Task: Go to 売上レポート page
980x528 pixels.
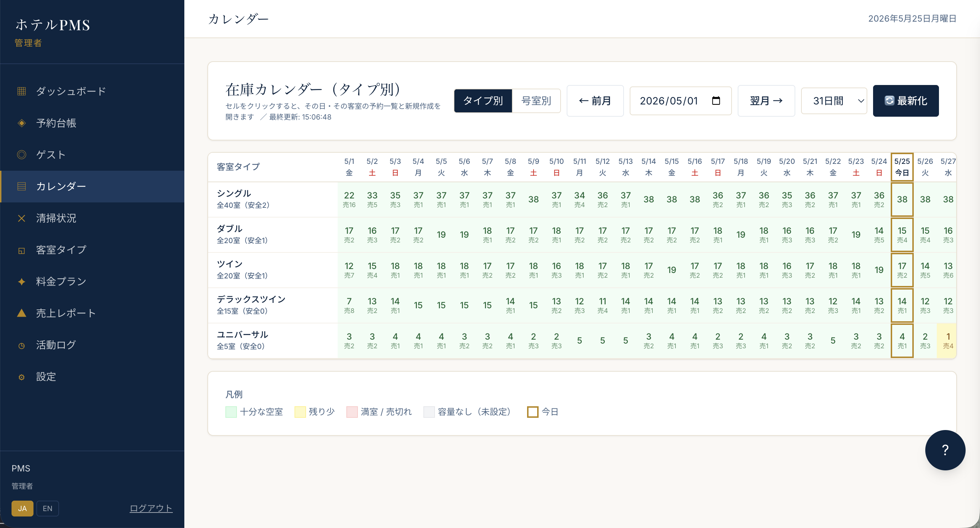Action: coord(92,313)
